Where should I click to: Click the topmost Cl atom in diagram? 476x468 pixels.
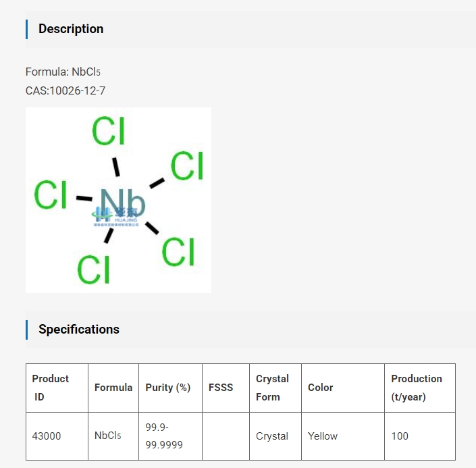tap(109, 131)
